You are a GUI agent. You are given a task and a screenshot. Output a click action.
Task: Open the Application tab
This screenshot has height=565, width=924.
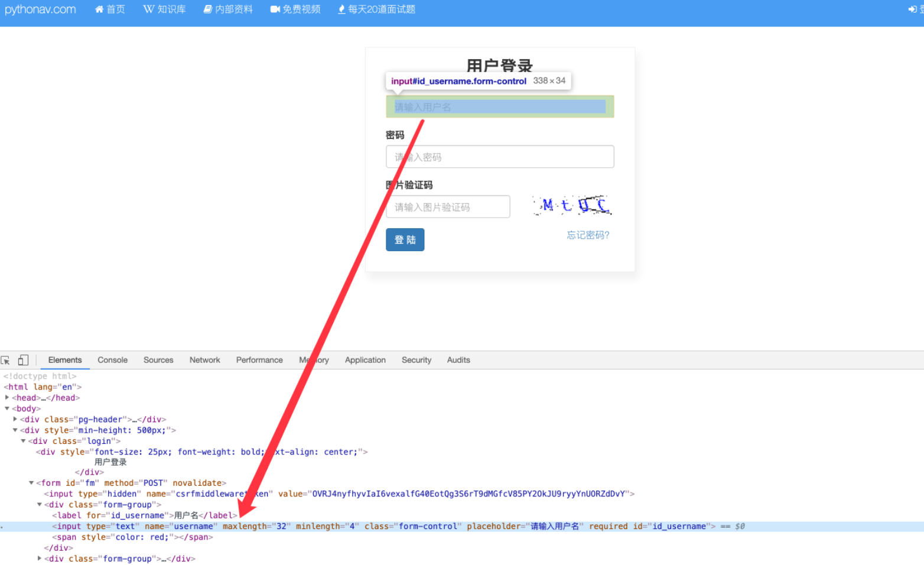365,360
